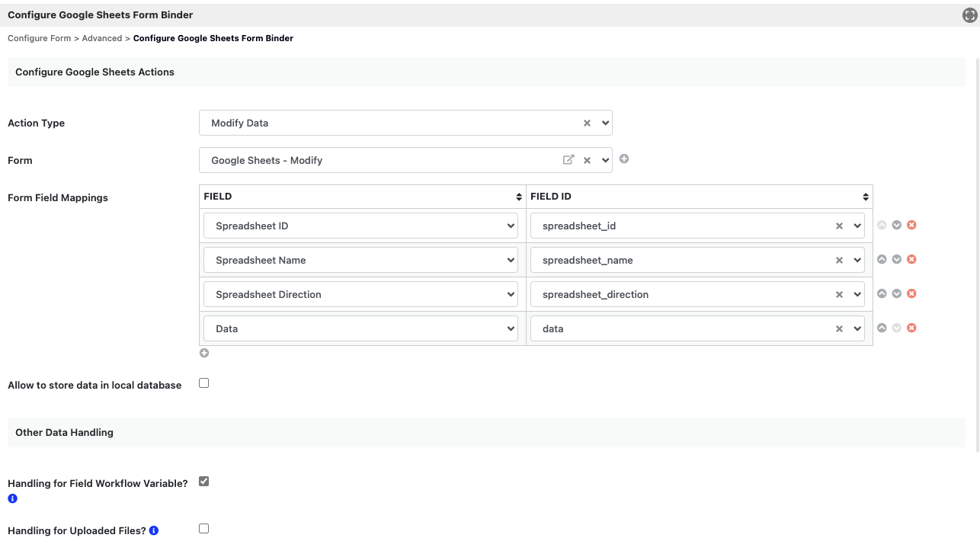Toggle fullscreen icon in the title bar
The height and width of the screenshot is (554, 980).
tap(969, 14)
